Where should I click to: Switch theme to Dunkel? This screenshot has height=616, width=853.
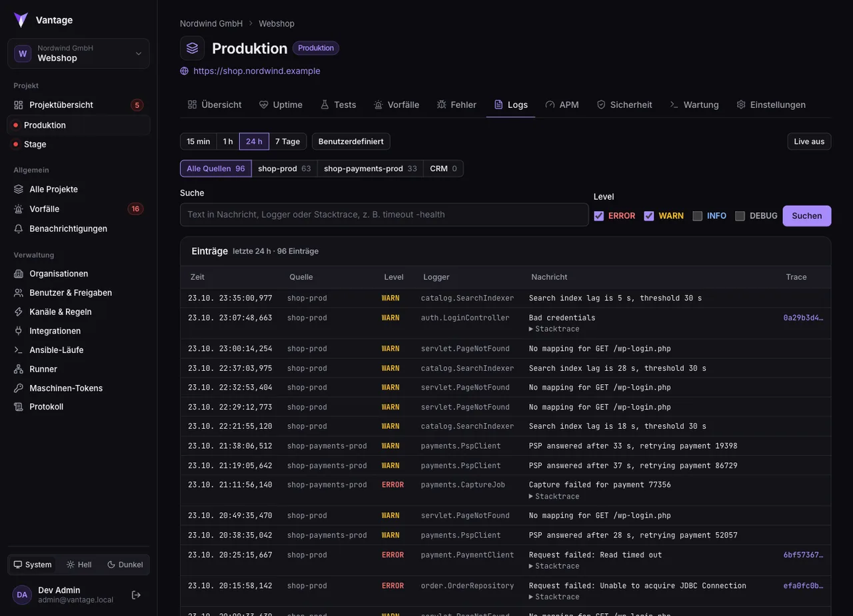click(x=125, y=565)
